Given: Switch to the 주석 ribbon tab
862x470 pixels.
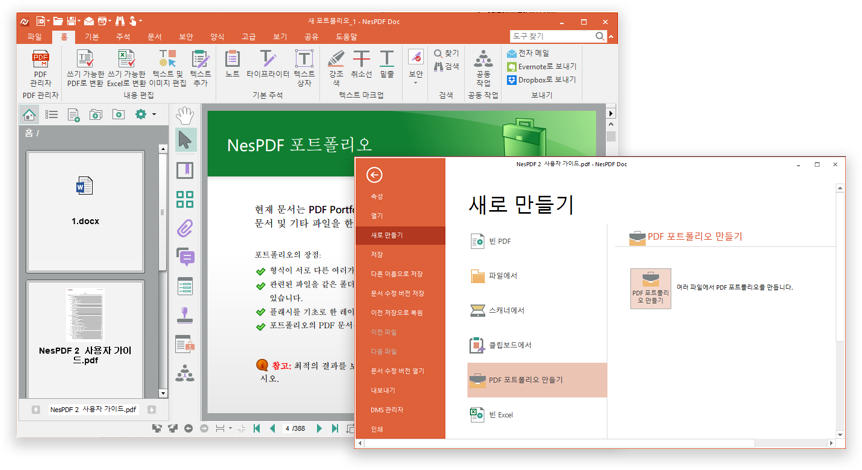Looking at the screenshot, I should click(x=123, y=37).
